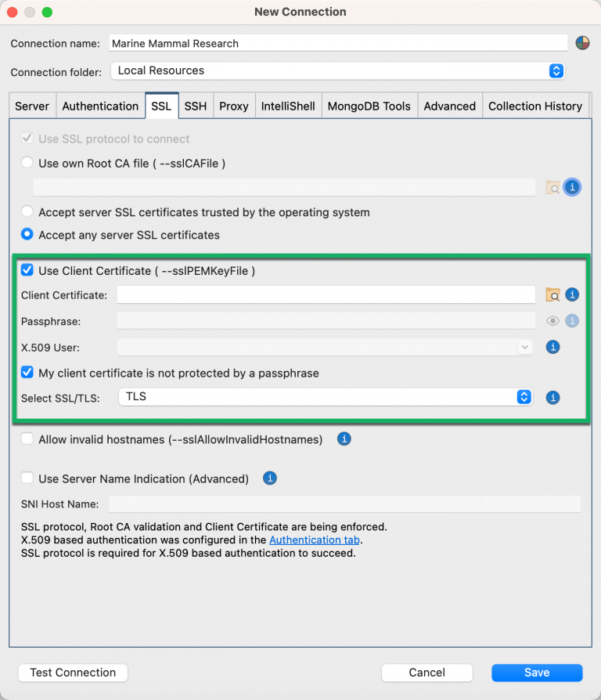Viewport: 601px width, 700px height.
Task: Open the Client Certificate file picker
Action: click(552, 294)
